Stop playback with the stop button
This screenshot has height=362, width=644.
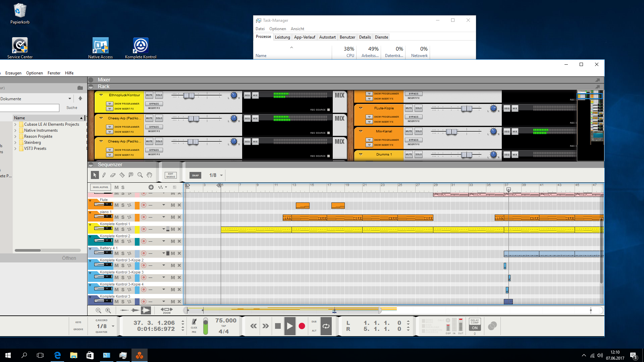278,326
